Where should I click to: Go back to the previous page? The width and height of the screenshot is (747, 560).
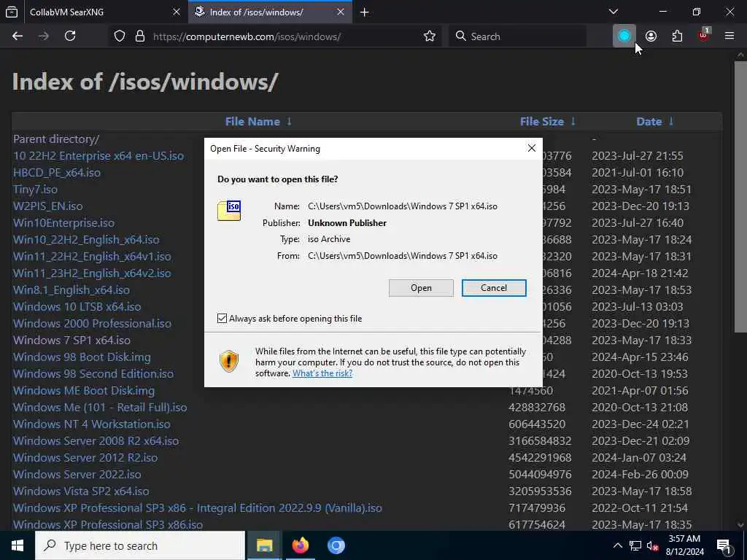[18, 36]
